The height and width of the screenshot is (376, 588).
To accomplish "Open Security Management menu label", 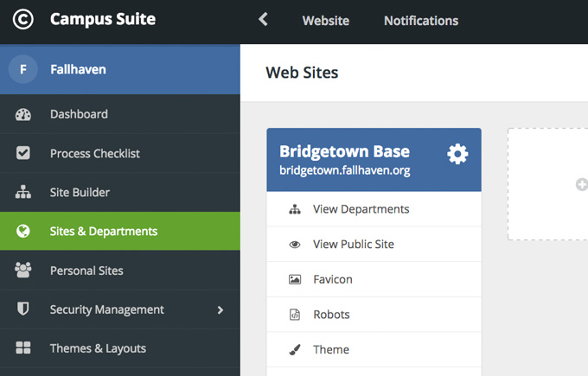I will 107,309.
